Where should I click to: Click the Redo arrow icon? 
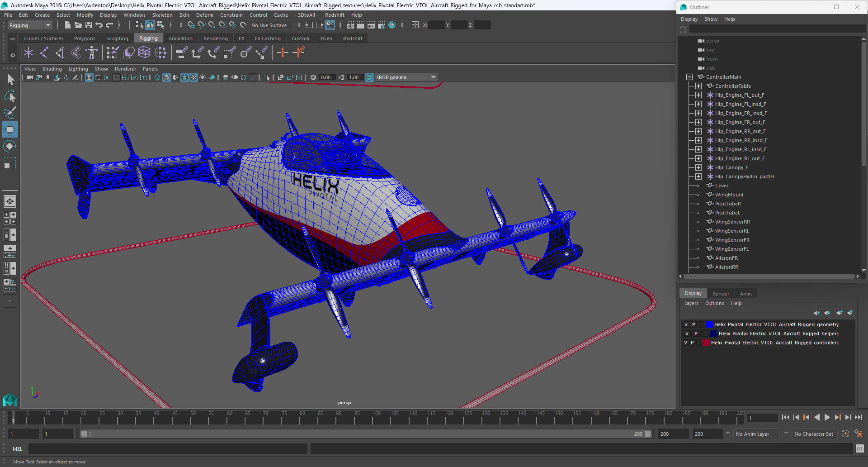109,25
